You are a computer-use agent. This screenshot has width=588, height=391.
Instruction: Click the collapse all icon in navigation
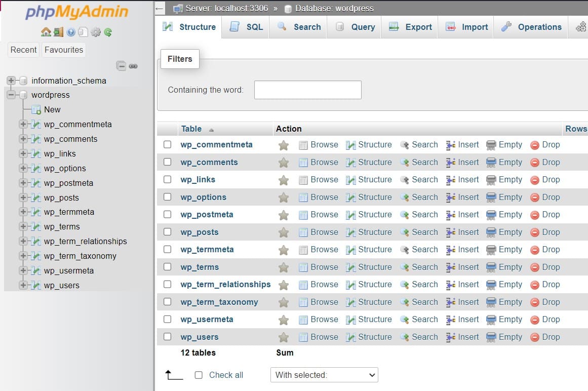pos(121,66)
